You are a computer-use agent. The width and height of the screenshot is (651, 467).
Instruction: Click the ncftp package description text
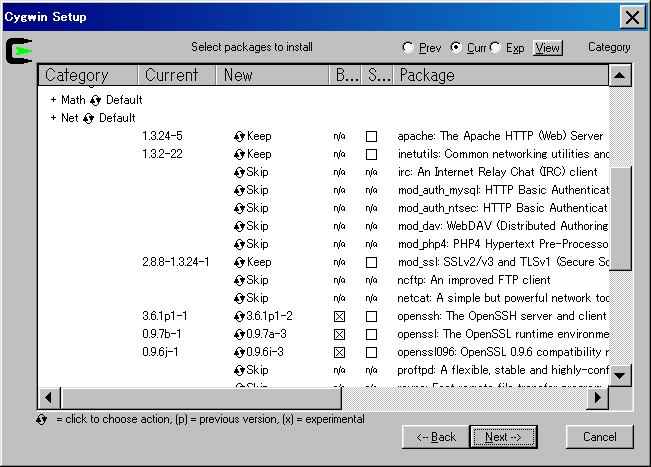(474, 280)
